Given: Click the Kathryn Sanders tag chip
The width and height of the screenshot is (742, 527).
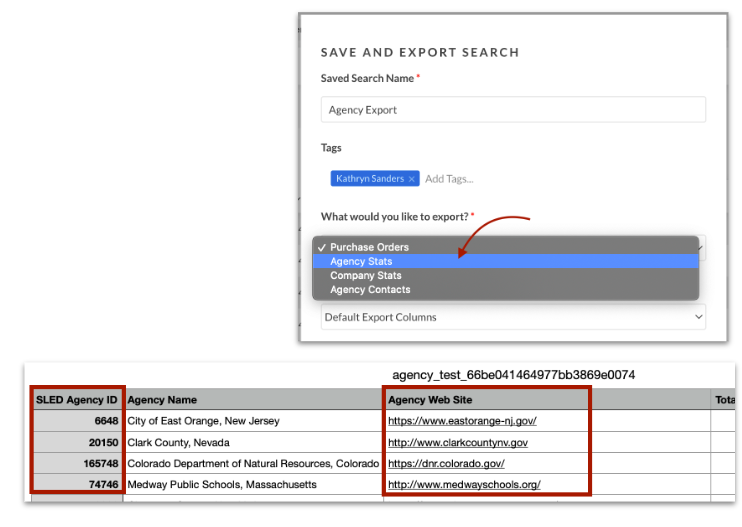Looking at the screenshot, I should pos(370,179).
